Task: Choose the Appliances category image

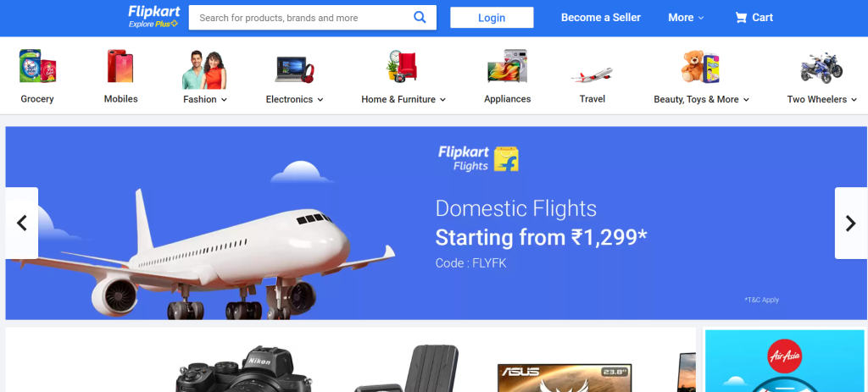Action: click(x=507, y=66)
